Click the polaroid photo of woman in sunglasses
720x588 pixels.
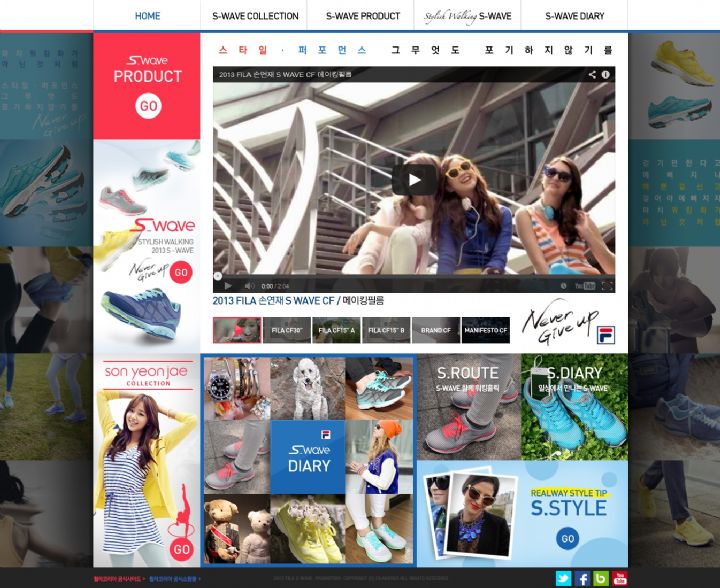click(481, 513)
